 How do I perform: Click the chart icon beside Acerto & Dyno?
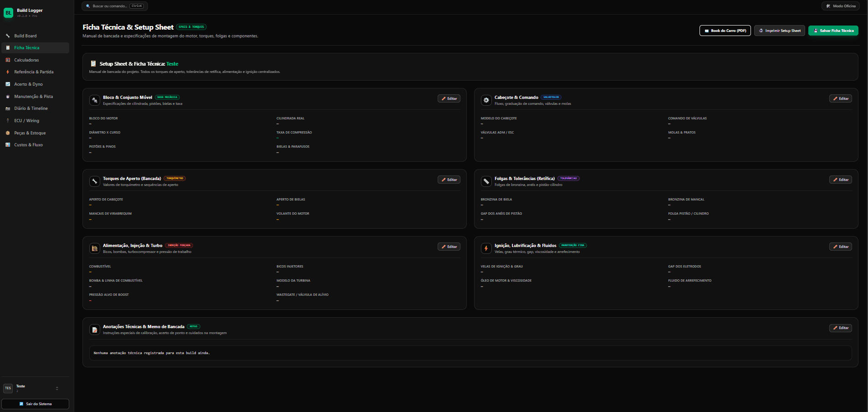coord(8,84)
